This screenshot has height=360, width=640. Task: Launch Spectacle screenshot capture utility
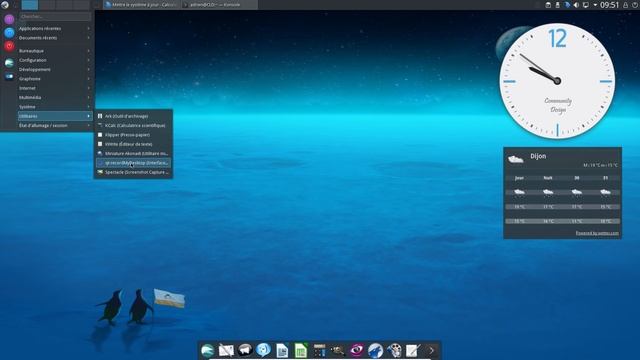[133, 173]
